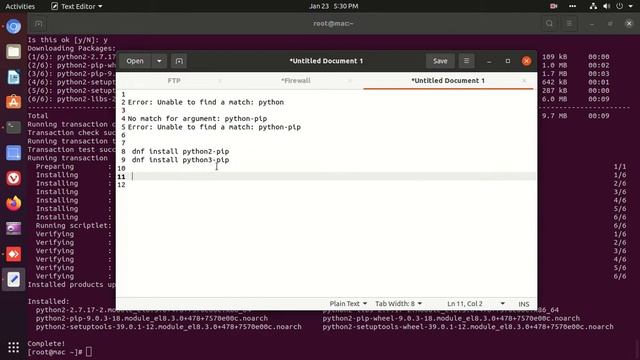Place cursor on empty line 12

click(331, 185)
